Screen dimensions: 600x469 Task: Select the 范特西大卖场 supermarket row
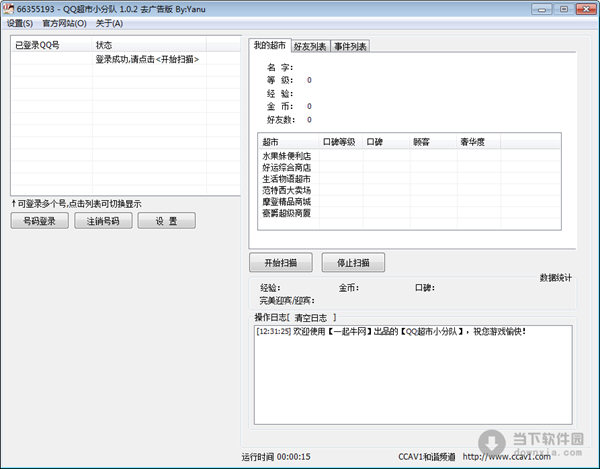[x=287, y=190]
